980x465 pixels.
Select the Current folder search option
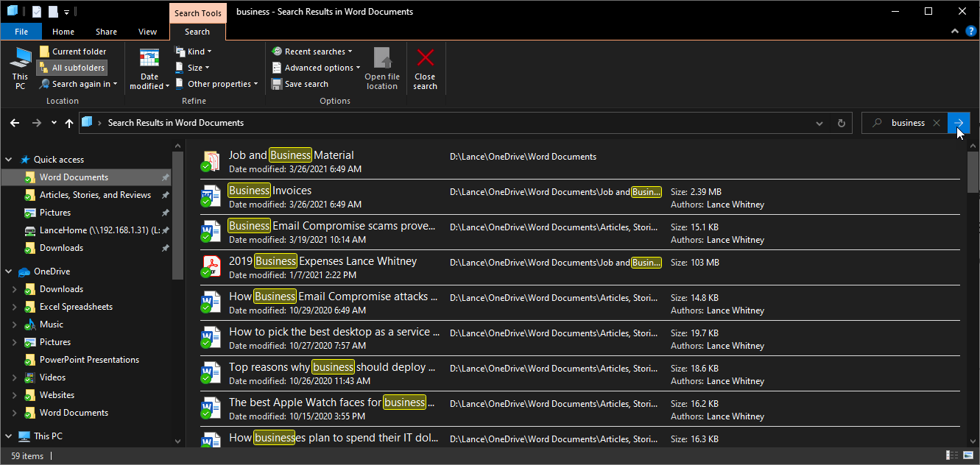coord(72,52)
